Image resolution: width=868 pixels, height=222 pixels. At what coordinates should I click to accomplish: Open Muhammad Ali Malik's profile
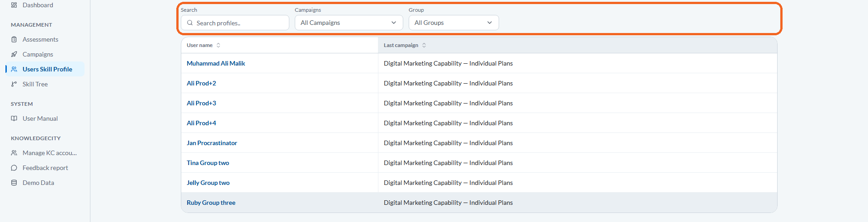click(x=216, y=63)
